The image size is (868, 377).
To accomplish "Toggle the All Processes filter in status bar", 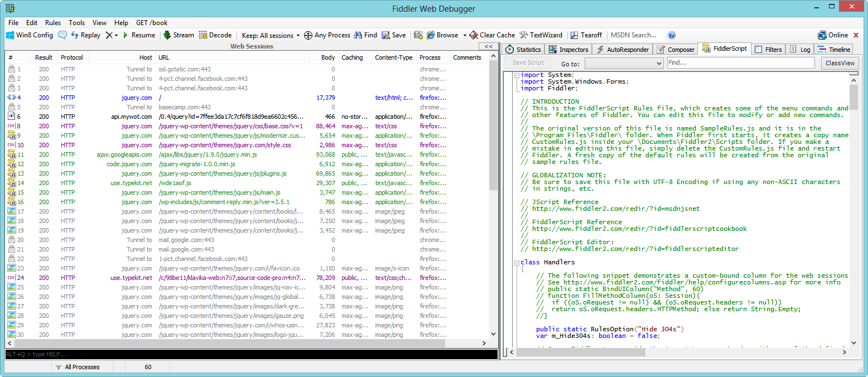I will click(x=77, y=367).
